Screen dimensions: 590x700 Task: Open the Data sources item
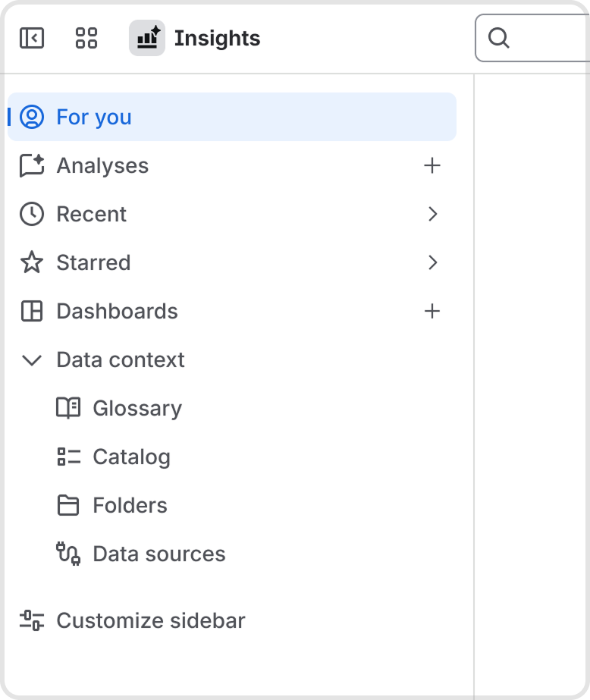pos(159,554)
